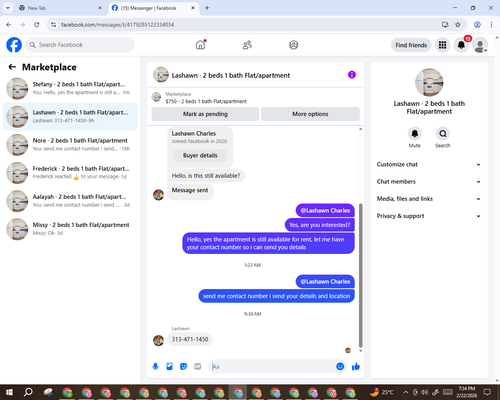
Task: Open Windows taskbar search
Action: pos(28,392)
